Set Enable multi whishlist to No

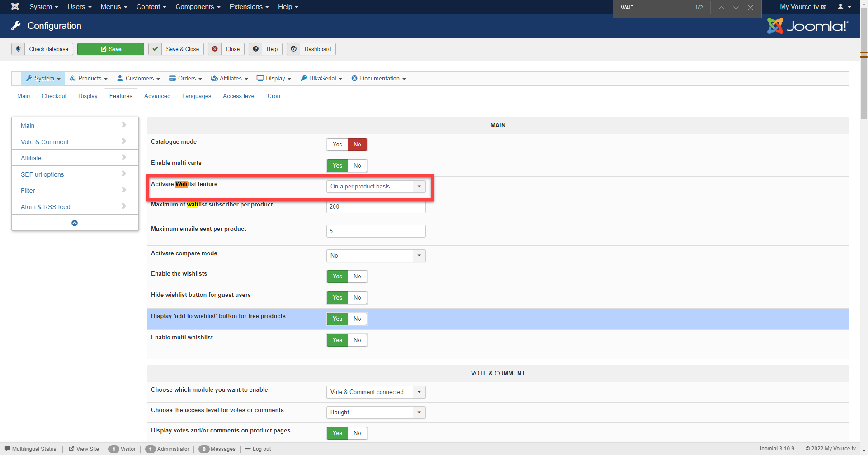pyautogui.click(x=357, y=340)
